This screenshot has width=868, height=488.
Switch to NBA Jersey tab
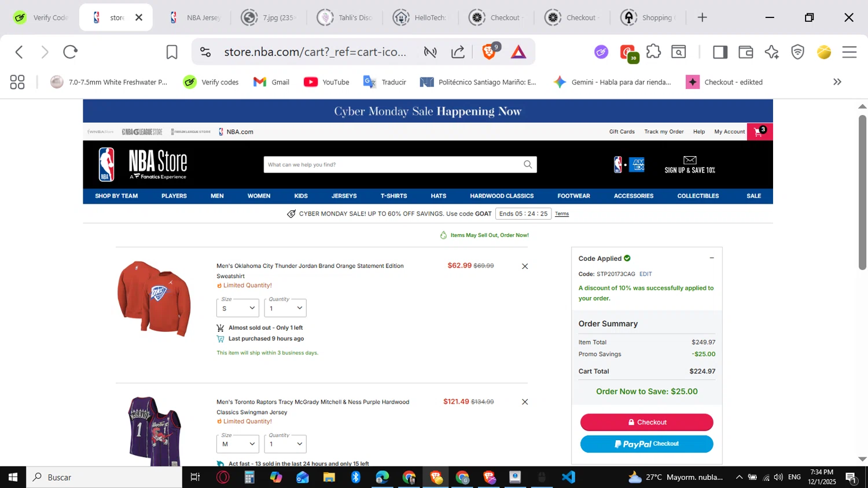point(194,17)
